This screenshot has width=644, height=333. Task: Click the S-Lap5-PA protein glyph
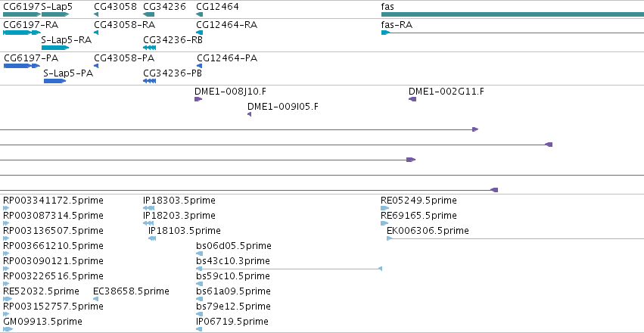(x=54, y=81)
